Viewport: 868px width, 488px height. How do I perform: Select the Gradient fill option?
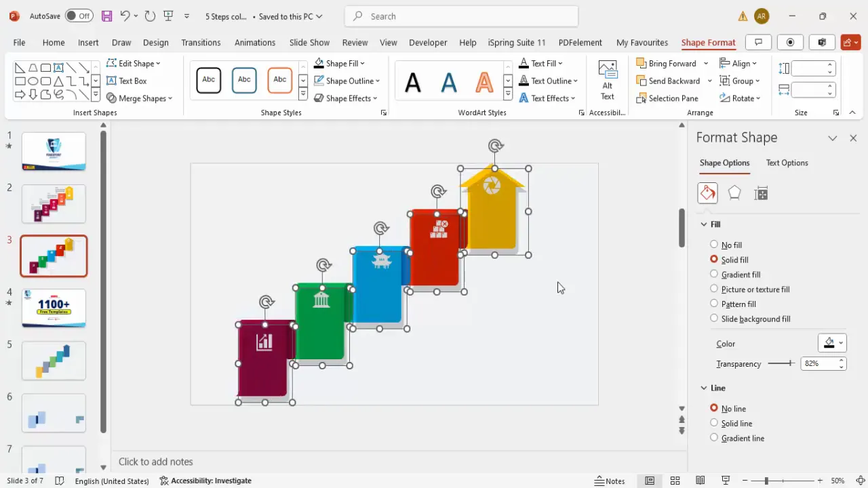(x=735, y=274)
